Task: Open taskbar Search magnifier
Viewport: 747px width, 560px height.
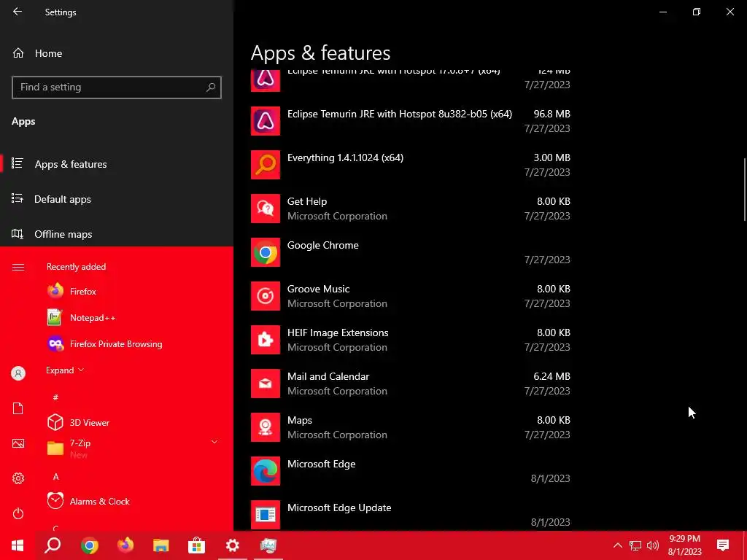Action: coord(53,545)
